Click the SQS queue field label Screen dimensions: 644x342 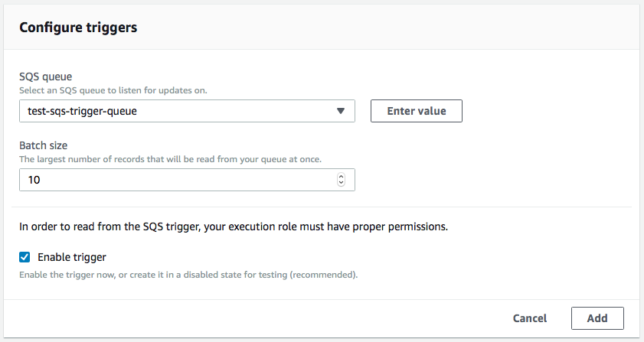click(46, 77)
